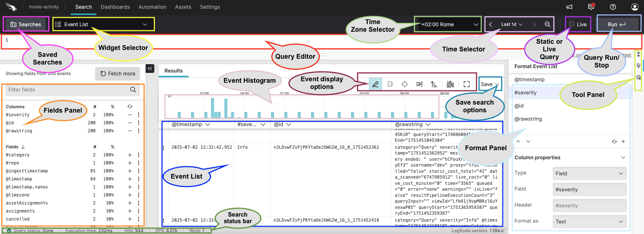Screen dimensions: 644x234
Task: Switch to the Dashboards tab
Action: click(115, 7)
